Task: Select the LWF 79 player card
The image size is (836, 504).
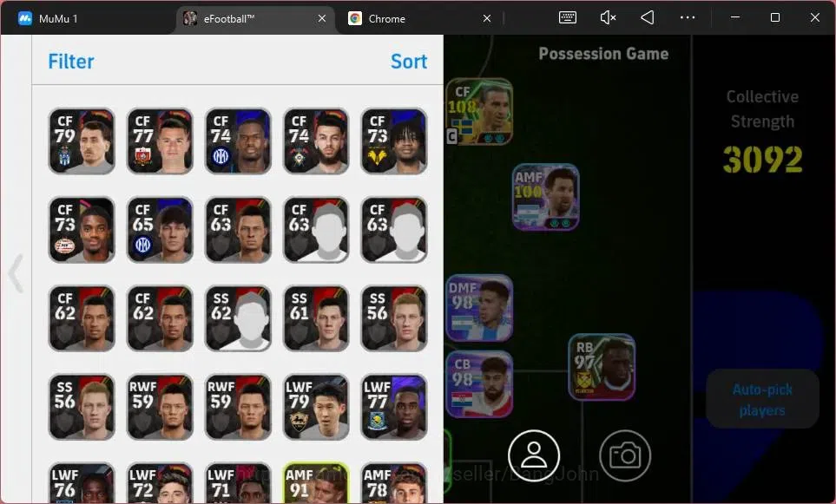Action: 316,407
